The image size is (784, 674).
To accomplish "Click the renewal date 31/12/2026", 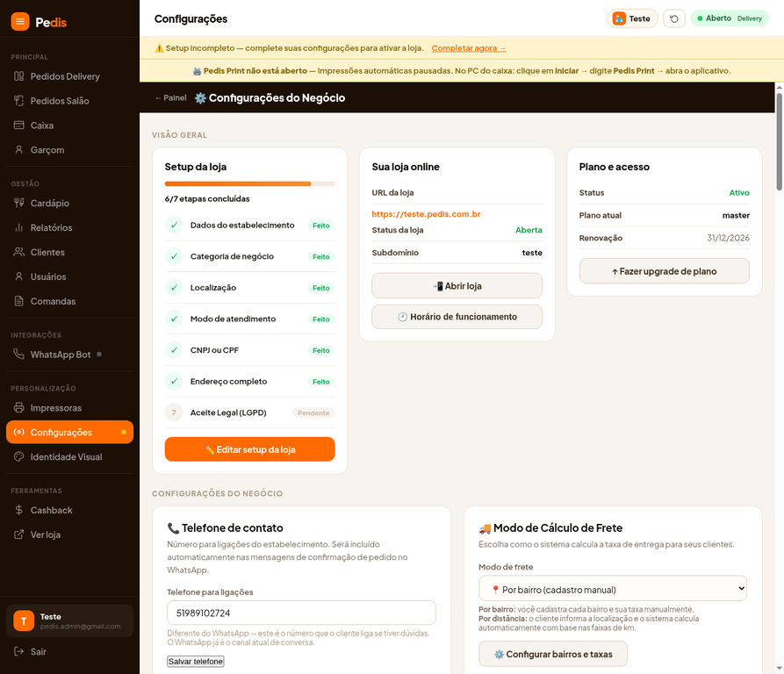I will [x=728, y=238].
